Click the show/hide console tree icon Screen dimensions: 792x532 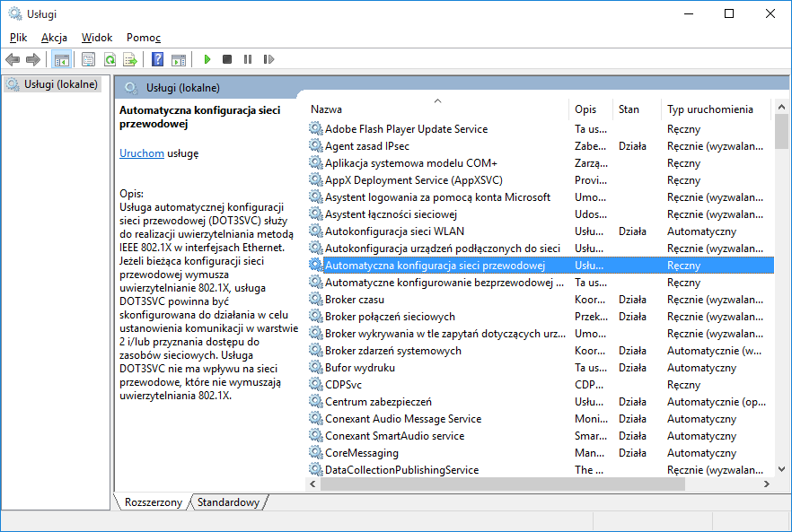tap(62, 59)
